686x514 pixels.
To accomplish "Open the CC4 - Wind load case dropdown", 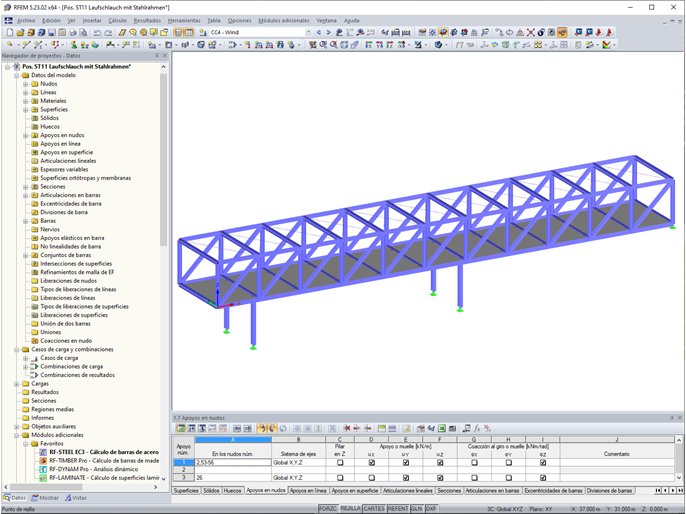I will [x=308, y=32].
